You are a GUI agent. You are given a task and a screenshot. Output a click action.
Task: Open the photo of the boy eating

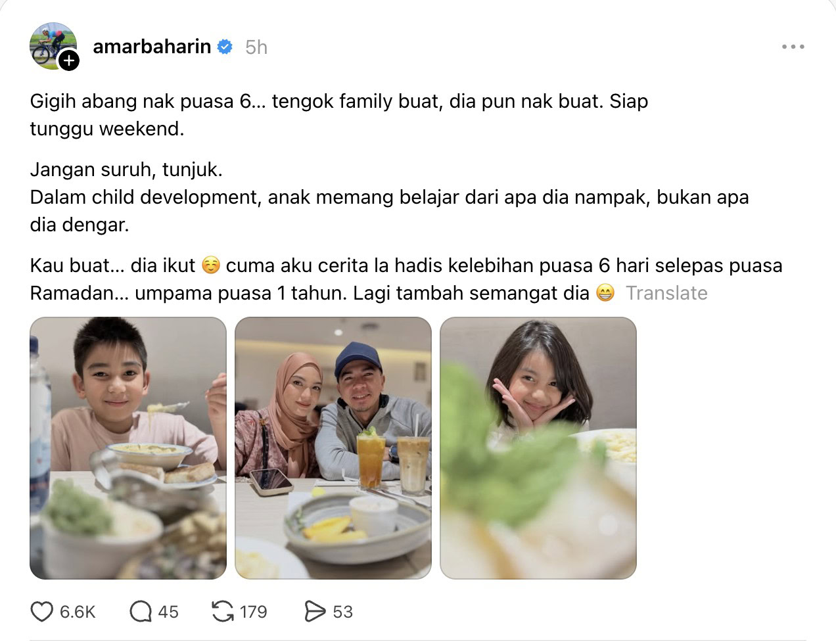[128, 448]
